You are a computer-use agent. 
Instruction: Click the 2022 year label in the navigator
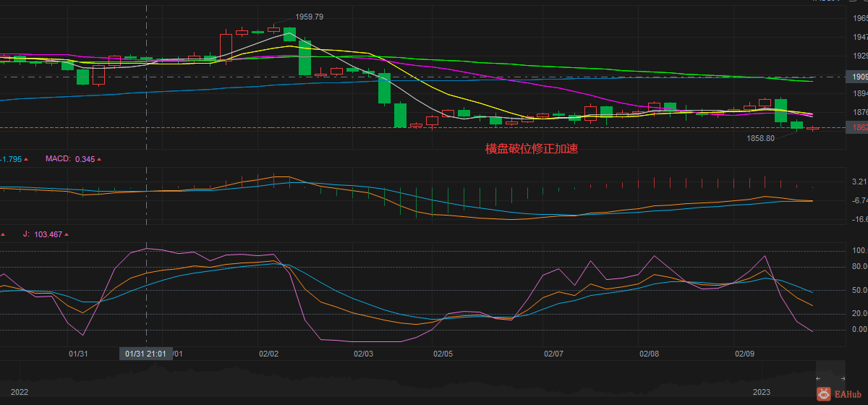[20, 391]
